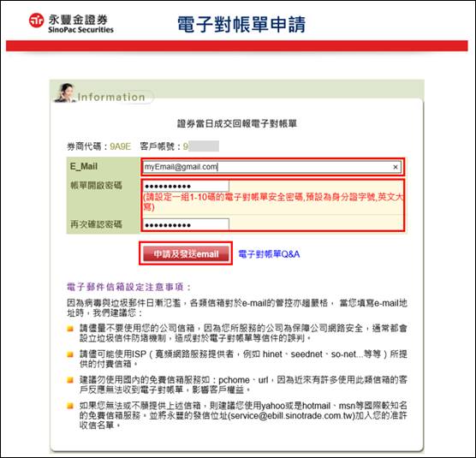This screenshot has height=458, width=476.
Task: Click the SinoPac Securities logo
Action: [71, 23]
